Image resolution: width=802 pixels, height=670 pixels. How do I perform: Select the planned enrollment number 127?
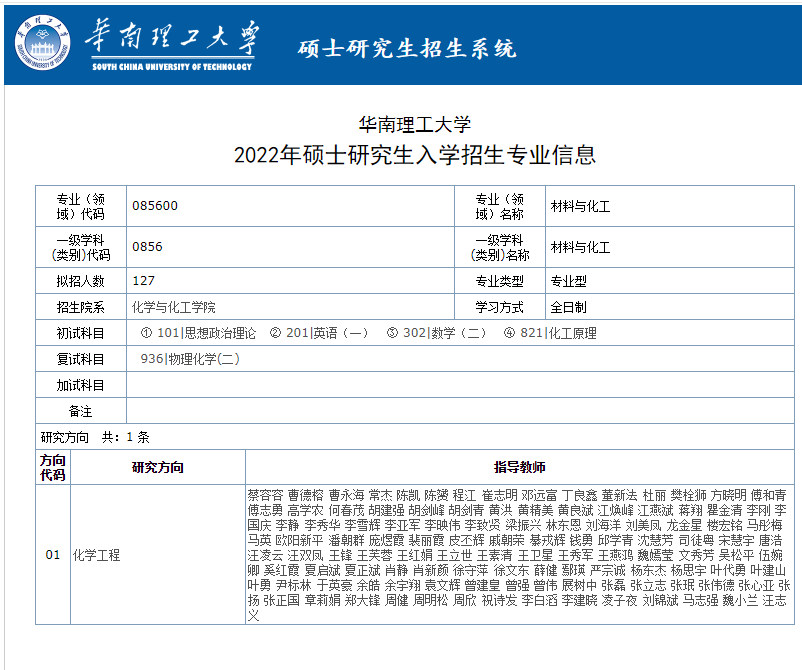coord(143,281)
